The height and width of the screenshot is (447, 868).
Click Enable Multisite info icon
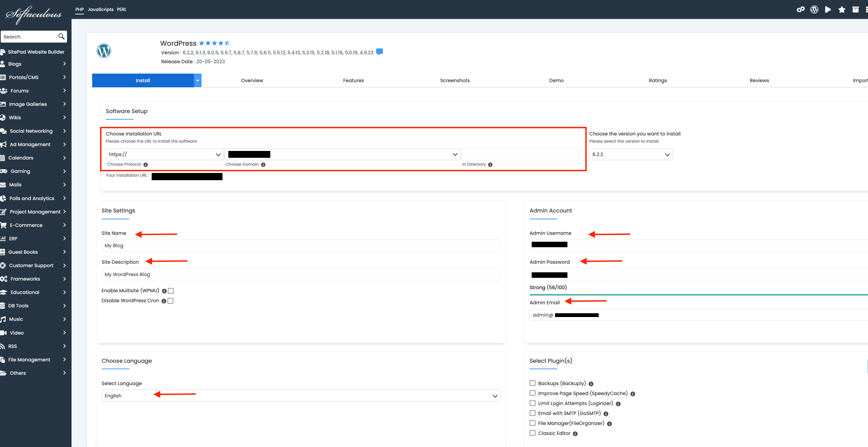pos(164,291)
